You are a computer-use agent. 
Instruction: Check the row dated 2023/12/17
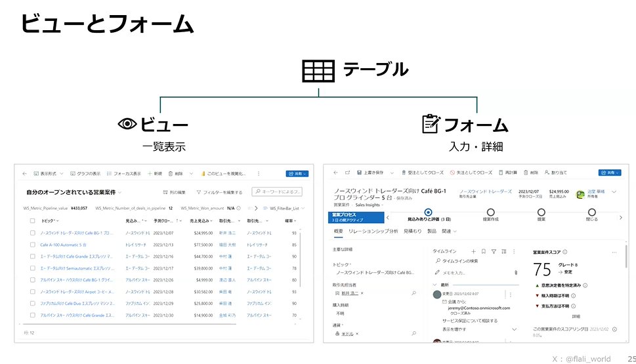32,268
